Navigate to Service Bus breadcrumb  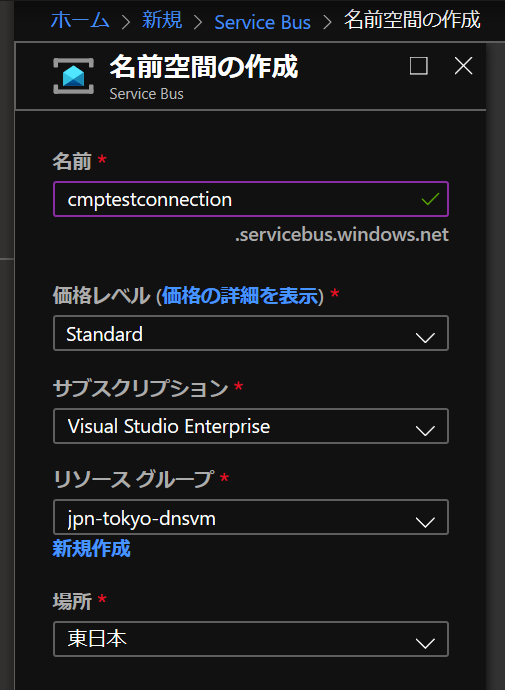click(x=263, y=22)
